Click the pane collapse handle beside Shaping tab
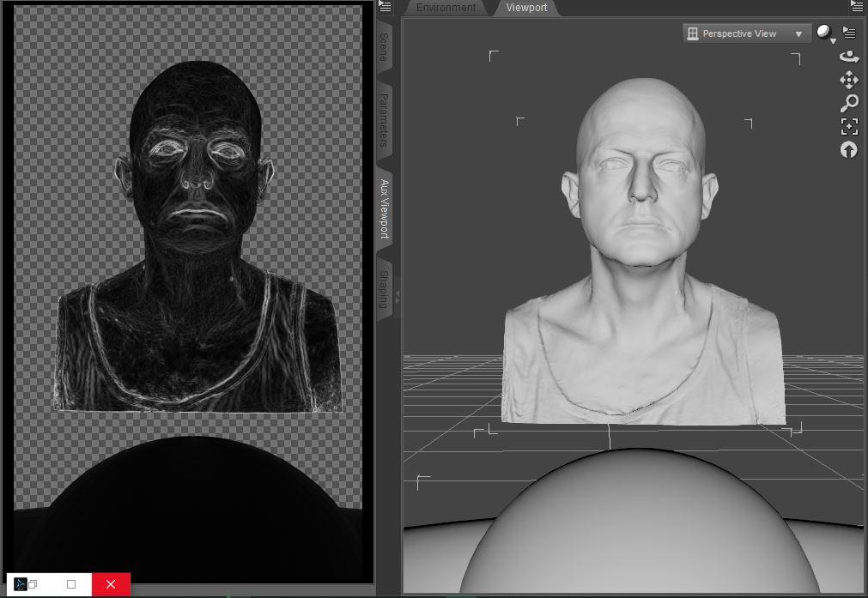The image size is (868, 598). tap(397, 299)
